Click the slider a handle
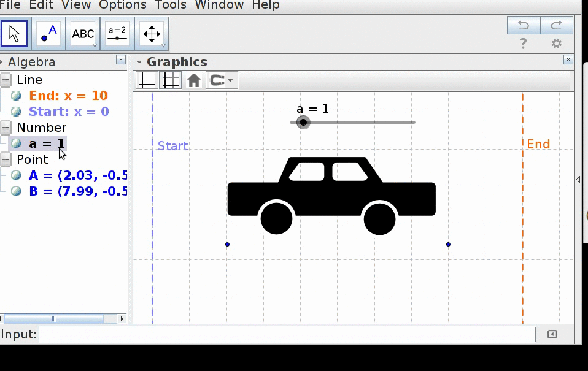 point(303,122)
